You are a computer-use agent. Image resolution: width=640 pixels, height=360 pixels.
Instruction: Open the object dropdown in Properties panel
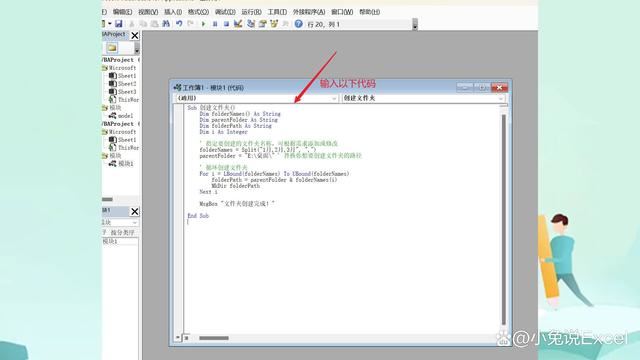pyautogui.click(x=120, y=222)
